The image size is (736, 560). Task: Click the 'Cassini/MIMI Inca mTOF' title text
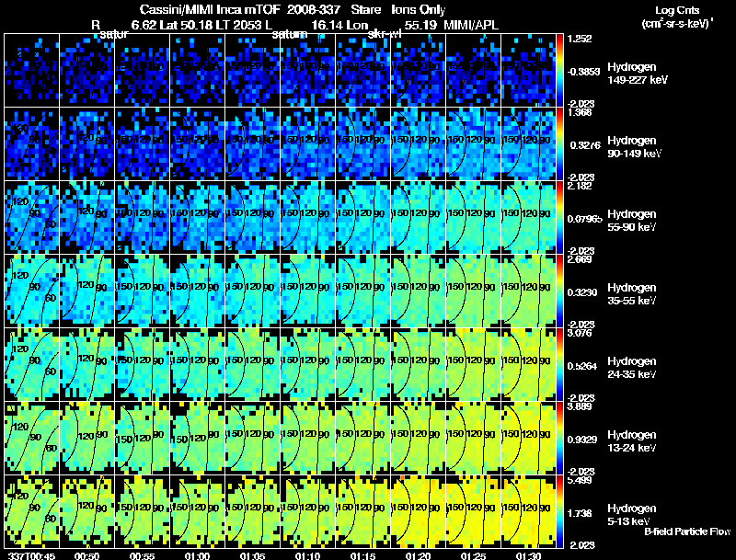(x=211, y=10)
